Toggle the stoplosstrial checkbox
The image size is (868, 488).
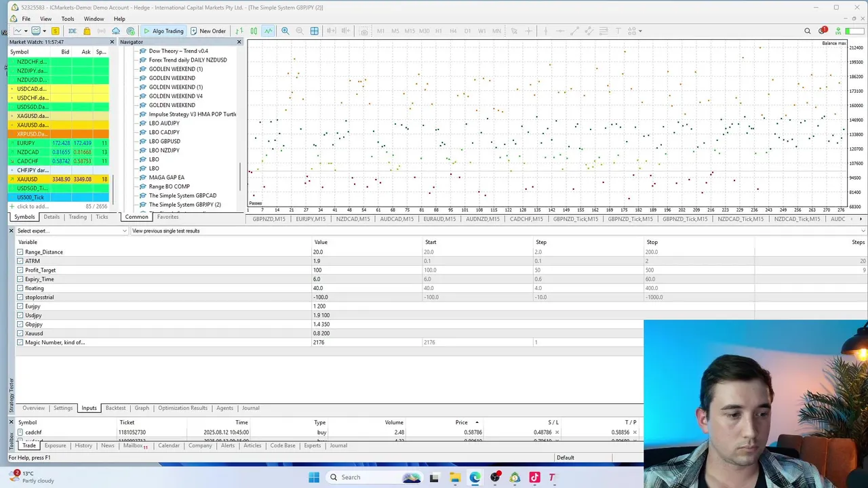[20, 297]
